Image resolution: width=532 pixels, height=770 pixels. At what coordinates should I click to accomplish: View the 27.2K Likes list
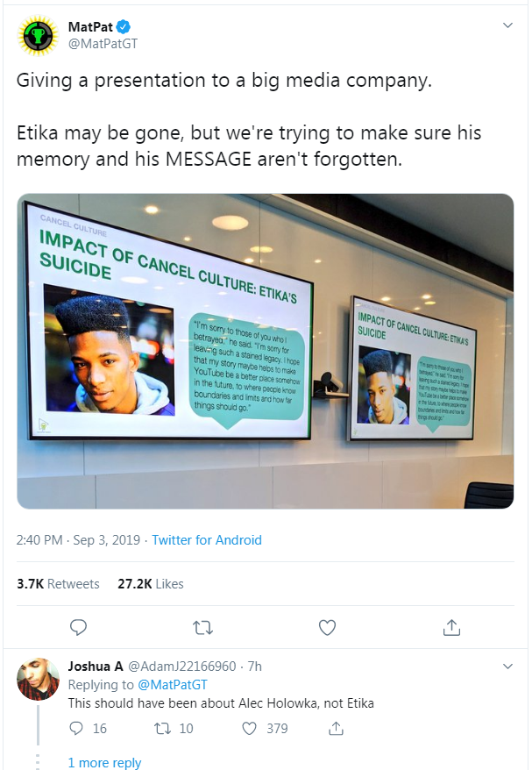[151, 584]
